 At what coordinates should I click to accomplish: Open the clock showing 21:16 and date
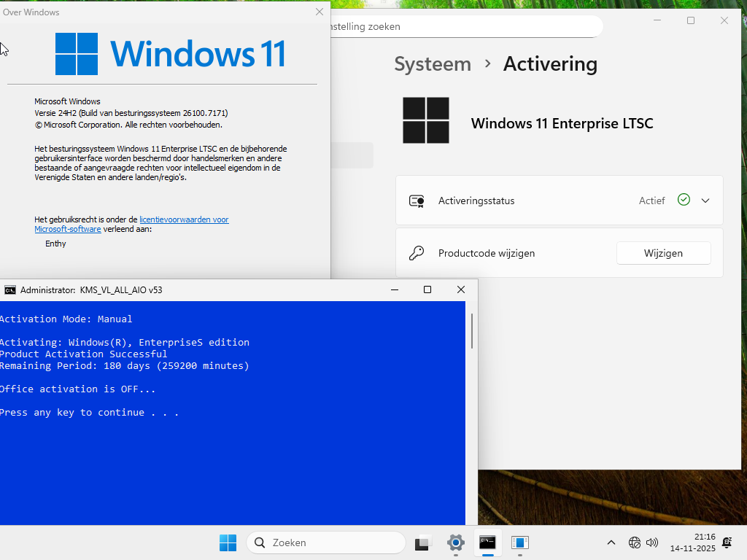pyautogui.click(x=693, y=542)
